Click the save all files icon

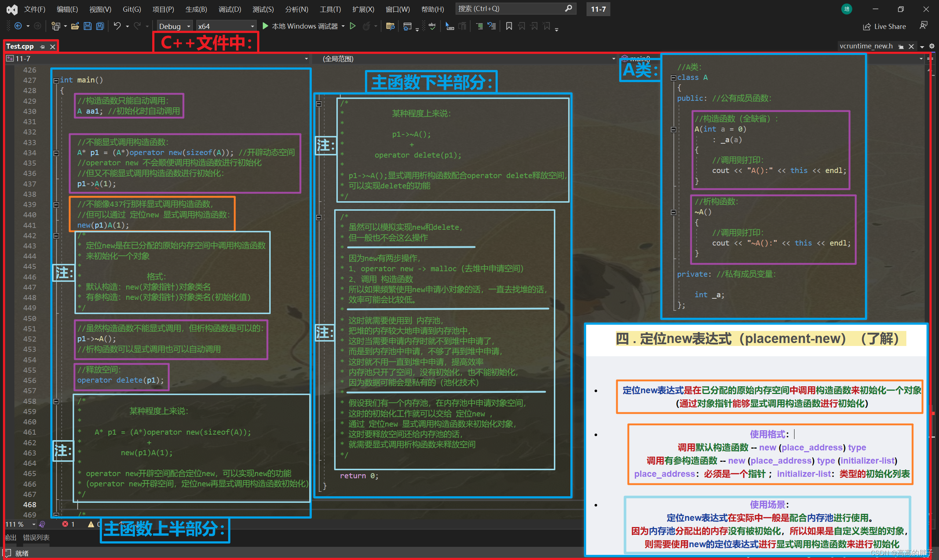coord(100,26)
